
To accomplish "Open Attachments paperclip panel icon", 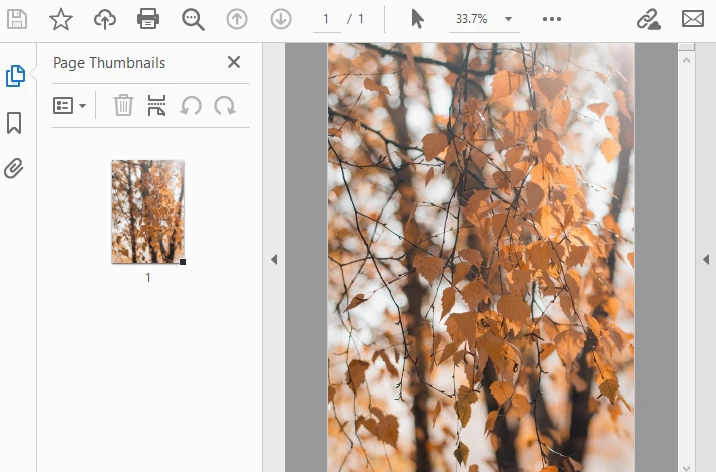I will (14, 168).
